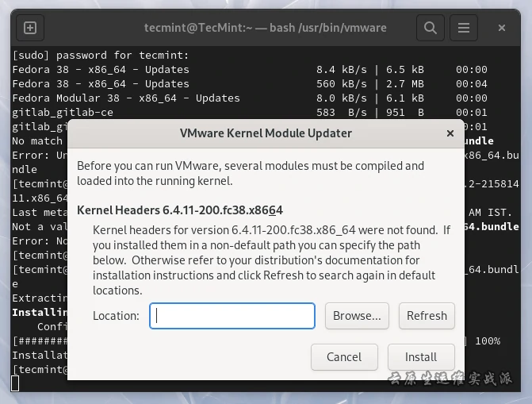This screenshot has width=532, height=404.
Task: Click the Location input field
Action: 232,316
